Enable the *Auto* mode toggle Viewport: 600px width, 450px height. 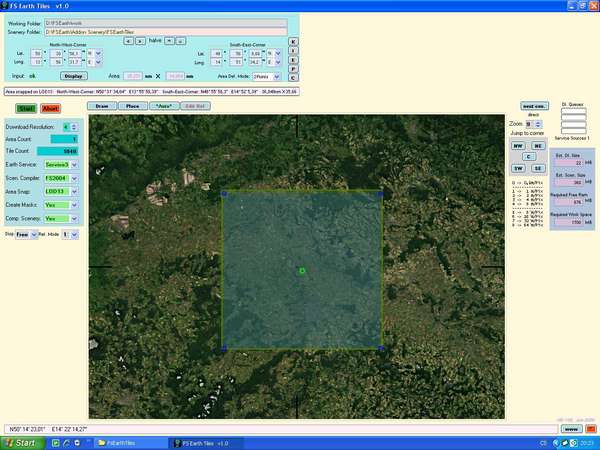click(163, 105)
